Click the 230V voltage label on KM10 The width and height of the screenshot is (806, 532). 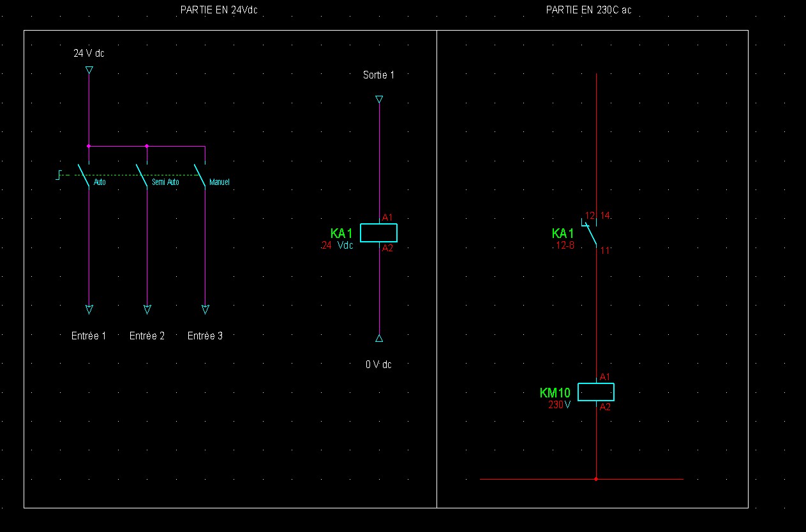(x=559, y=404)
